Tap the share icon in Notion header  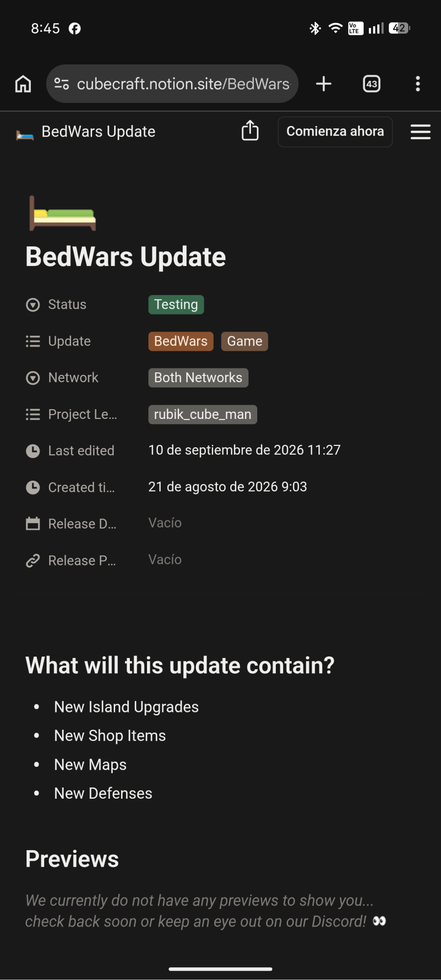pyautogui.click(x=250, y=131)
